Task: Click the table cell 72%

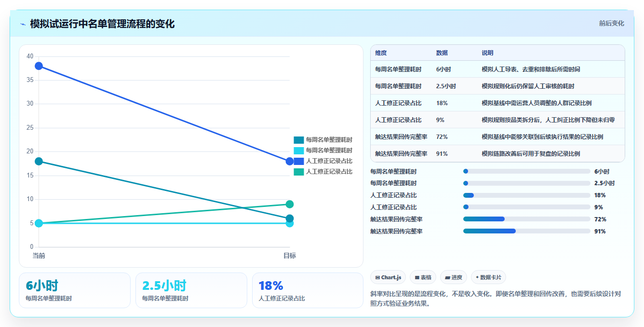Action: [442, 137]
